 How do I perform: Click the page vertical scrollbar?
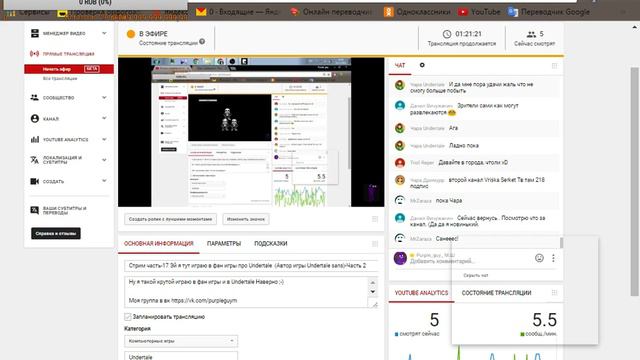[x=634, y=182]
